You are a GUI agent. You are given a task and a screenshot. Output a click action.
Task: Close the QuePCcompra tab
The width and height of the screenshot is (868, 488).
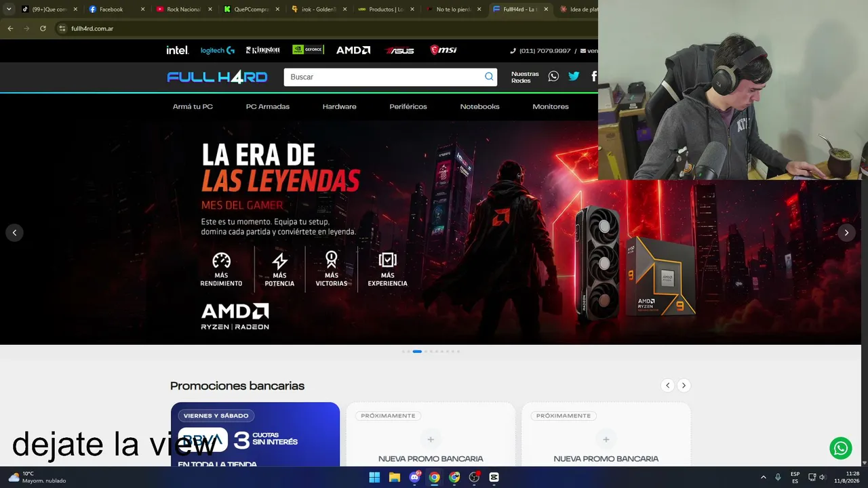point(277,9)
